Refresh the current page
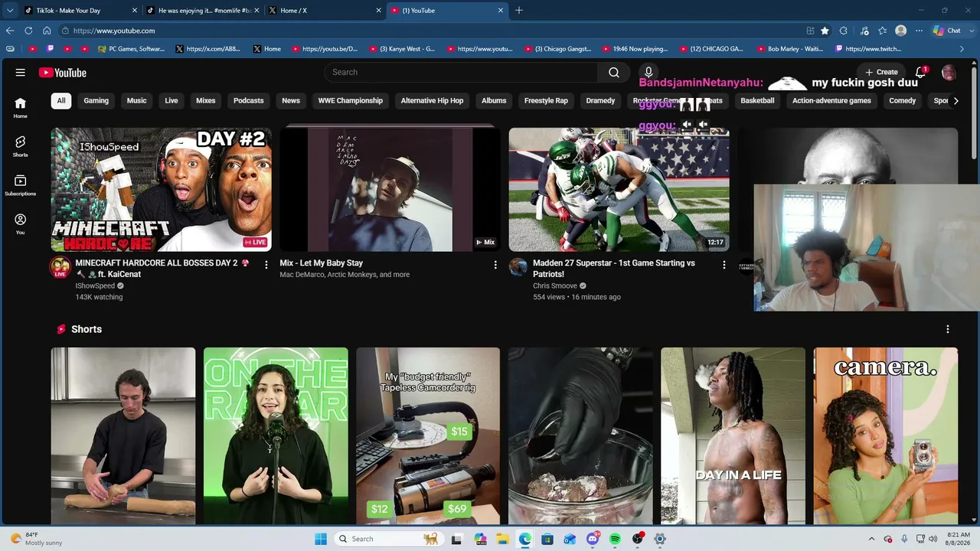This screenshot has height=551, width=980. (x=28, y=31)
